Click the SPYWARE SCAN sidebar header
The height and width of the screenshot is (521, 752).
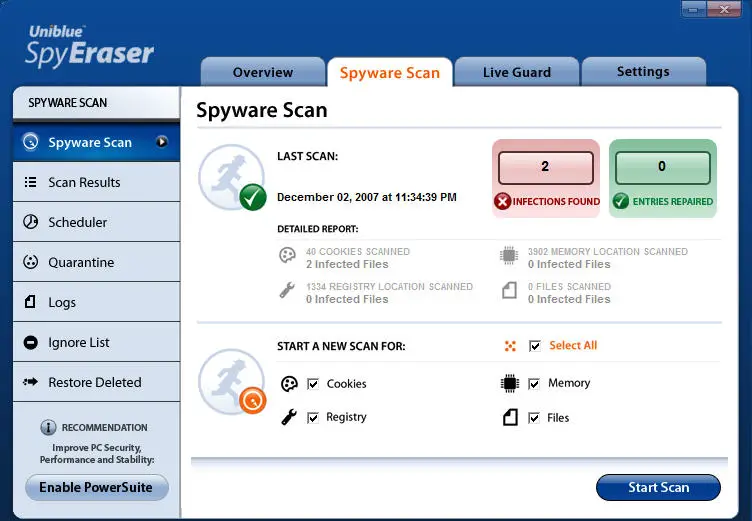pos(96,103)
